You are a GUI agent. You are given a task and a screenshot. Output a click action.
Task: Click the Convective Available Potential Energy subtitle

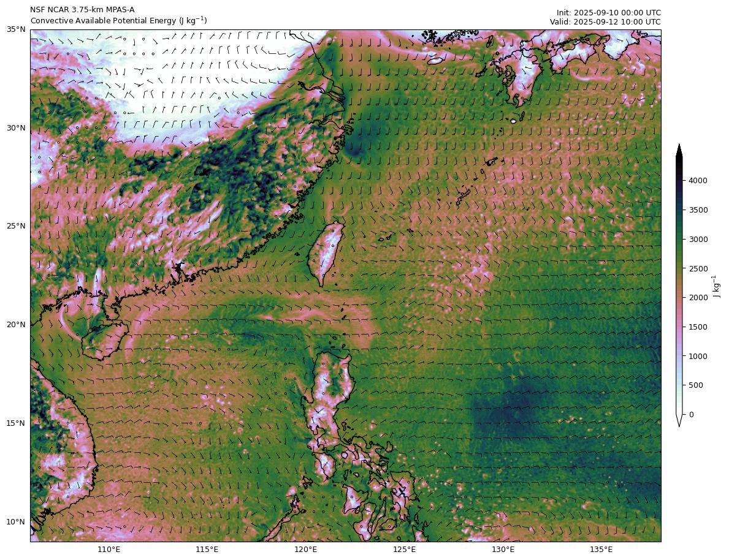tap(118, 21)
